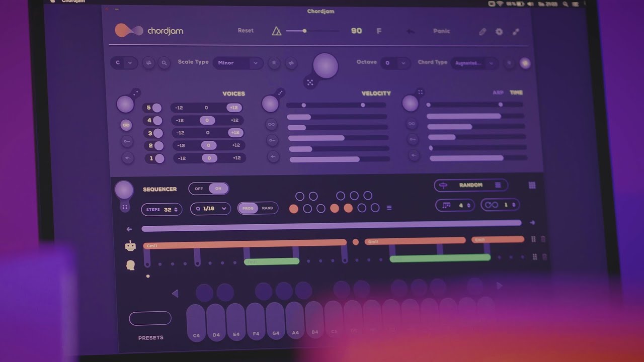Click the key lock icon in Arp Time section
The height and width of the screenshot is (362, 644).
[x=413, y=139]
